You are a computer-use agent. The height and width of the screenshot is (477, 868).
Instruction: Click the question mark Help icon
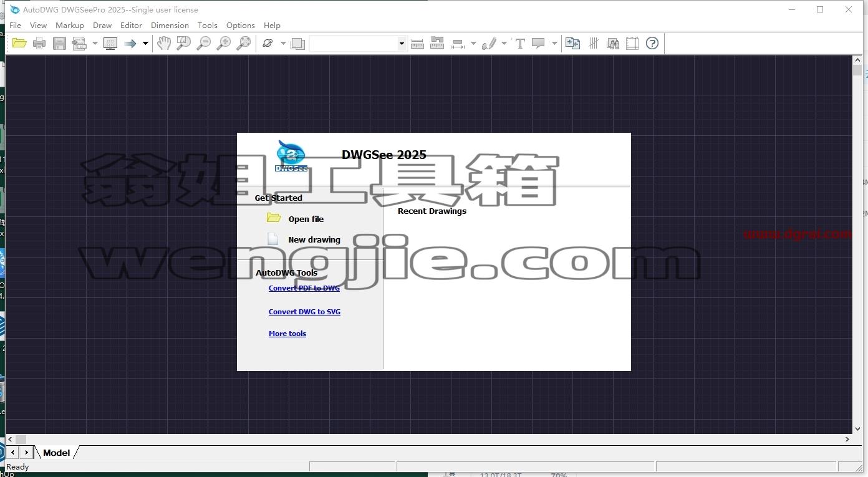[652, 43]
